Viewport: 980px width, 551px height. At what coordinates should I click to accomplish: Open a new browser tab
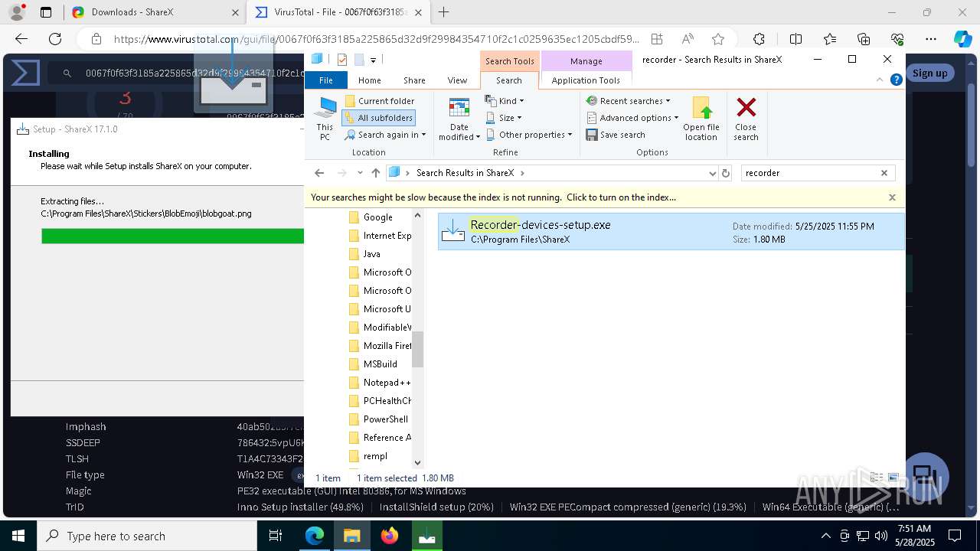coord(443,12)
